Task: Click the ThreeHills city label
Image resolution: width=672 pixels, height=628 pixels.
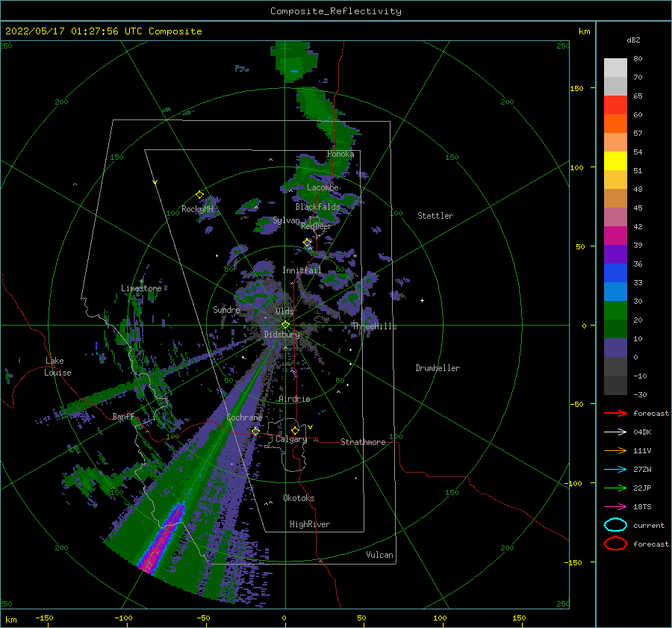Action: pos(374,326)
